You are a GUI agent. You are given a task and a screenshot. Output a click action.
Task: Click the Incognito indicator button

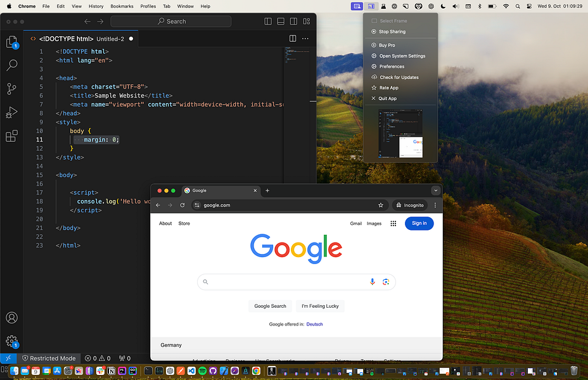tap(410, 205)
